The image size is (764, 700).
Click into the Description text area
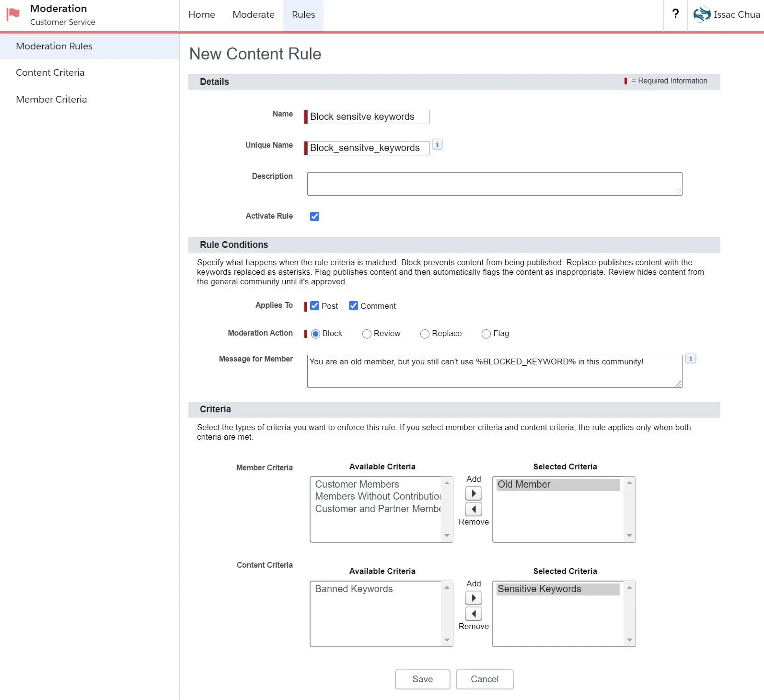[495, 184]
